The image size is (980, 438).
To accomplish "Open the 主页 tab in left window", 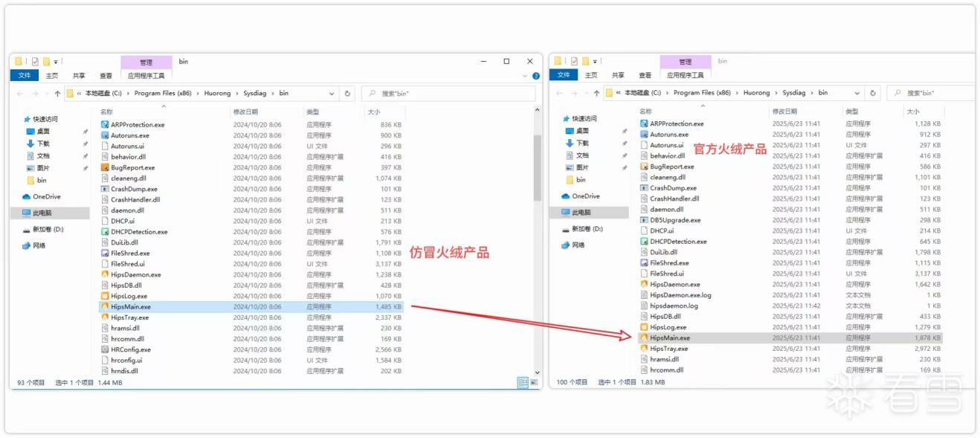I will click(x=51, y=75).
